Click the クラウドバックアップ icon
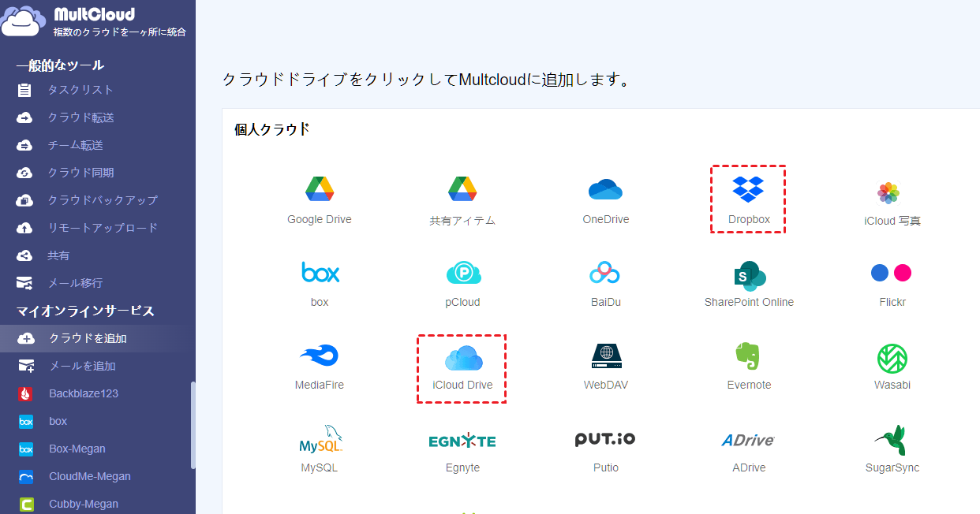Viewport: 980px width, 514px height. [x=25, y=200]
